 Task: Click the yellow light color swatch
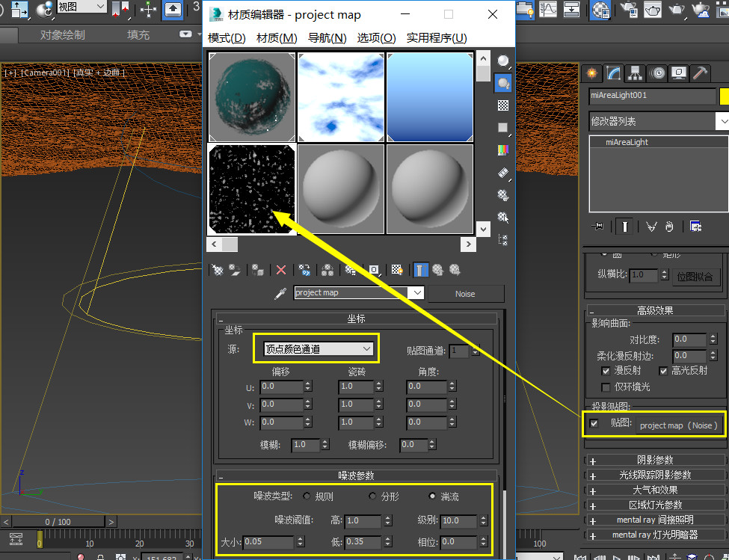(724, 96)
